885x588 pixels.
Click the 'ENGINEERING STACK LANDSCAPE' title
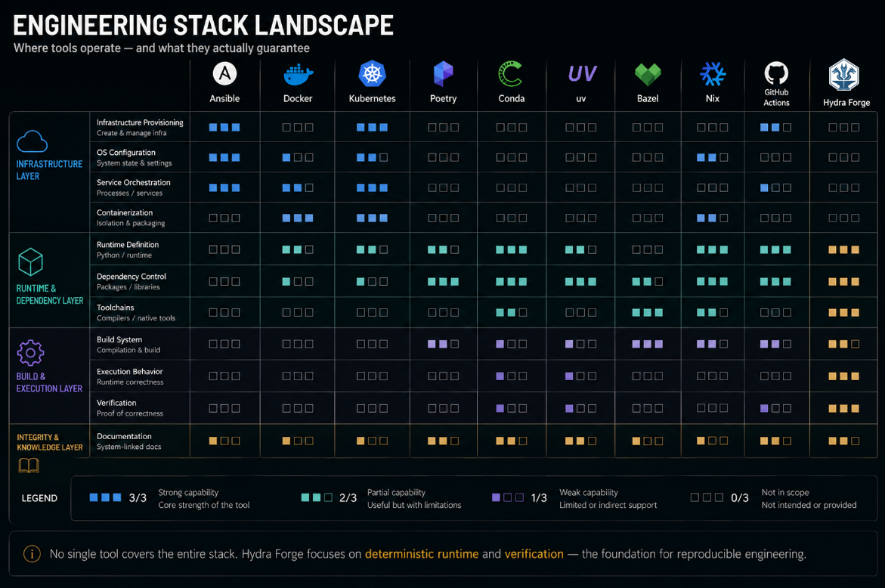[203, 26]
